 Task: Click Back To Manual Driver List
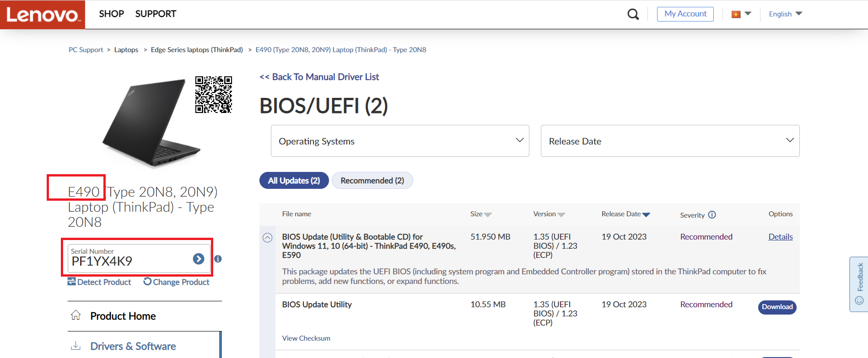coord(319,77)
